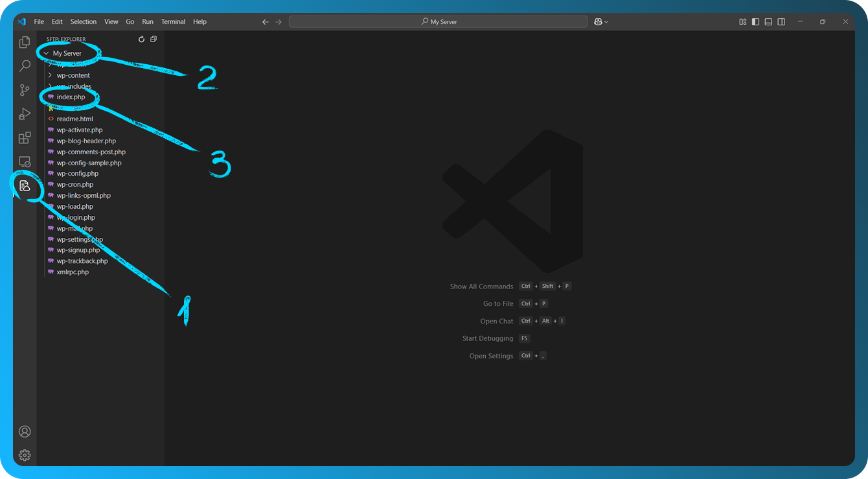Viewport: 868px width, 479px height.
Task: Refresh the SFTP explorer
Action: [x=141, y=39]
